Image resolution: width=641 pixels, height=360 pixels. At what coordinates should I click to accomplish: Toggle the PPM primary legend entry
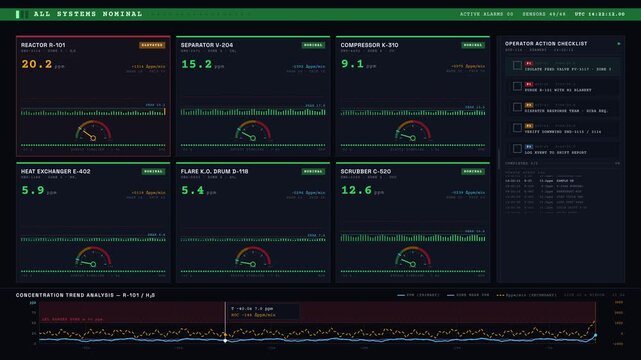(x=418, y=295)
